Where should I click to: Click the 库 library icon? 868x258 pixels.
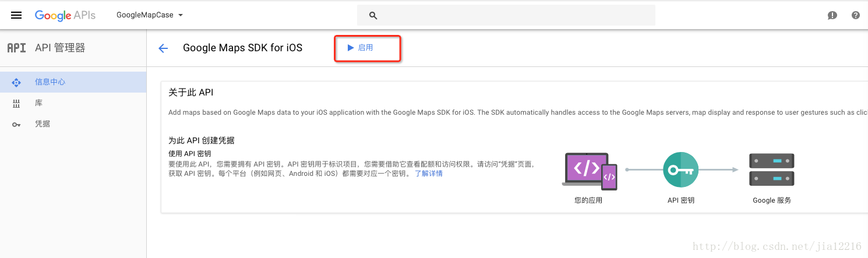pyautogui.click(x=16, y=104)
